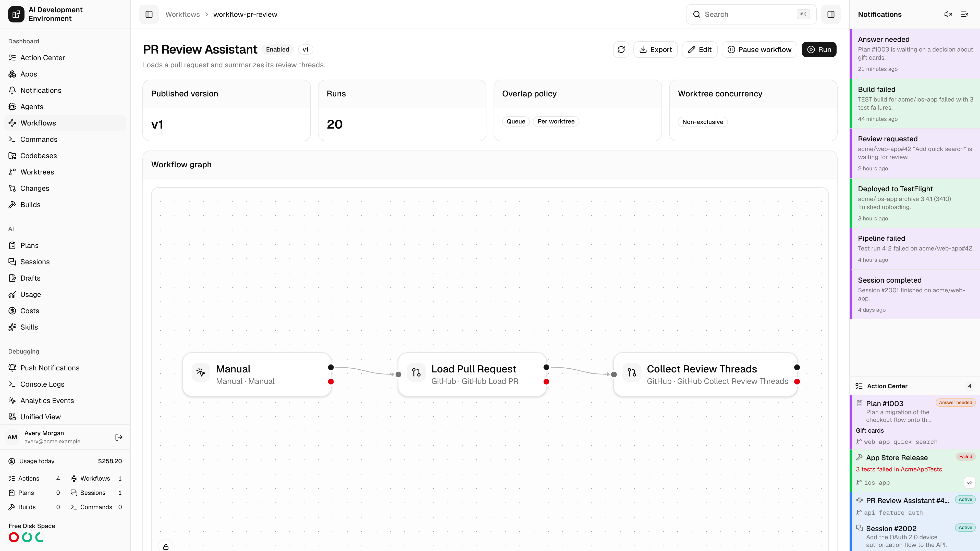The height and width of the screenshot is (551, 980).
Task: Open the Action Center panel header
Action: coord(915,386)
